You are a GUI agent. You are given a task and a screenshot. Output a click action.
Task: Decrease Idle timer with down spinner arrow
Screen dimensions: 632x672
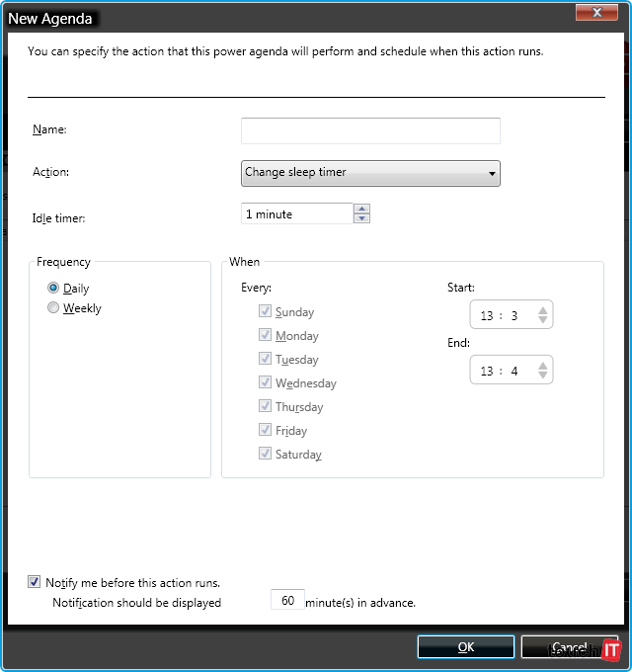(x=361, y=218)
